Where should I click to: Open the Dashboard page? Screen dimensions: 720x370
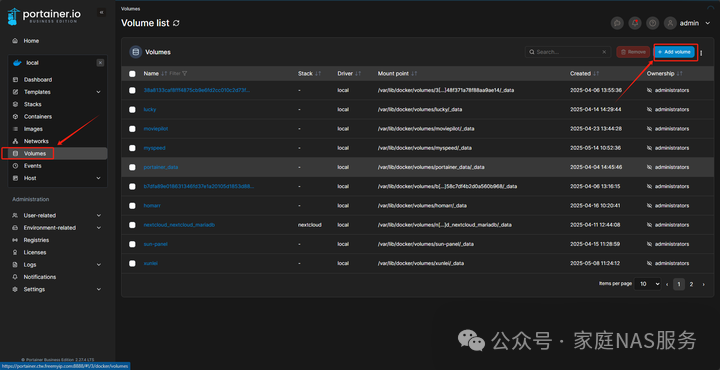(38, 79)
